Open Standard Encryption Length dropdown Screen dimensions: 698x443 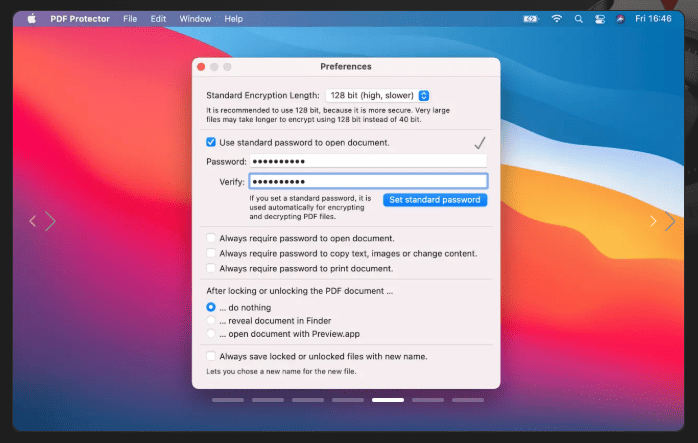click(x=377, y=95)
